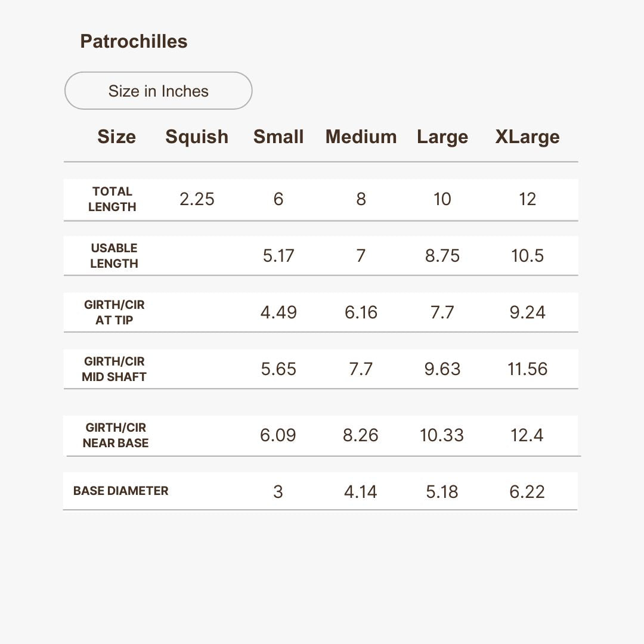Click the Base Diameter row label
The image size is (644, 644).
(x=120, y=491)
